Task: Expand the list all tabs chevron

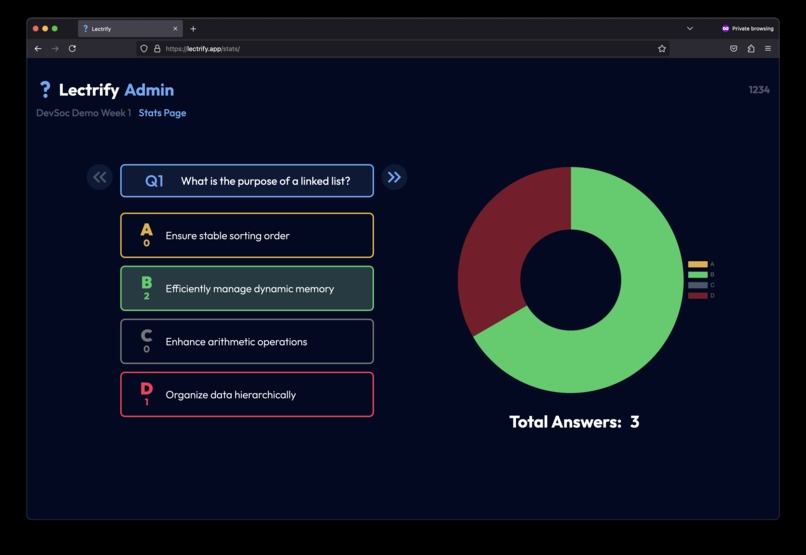Action: point(690,28)
